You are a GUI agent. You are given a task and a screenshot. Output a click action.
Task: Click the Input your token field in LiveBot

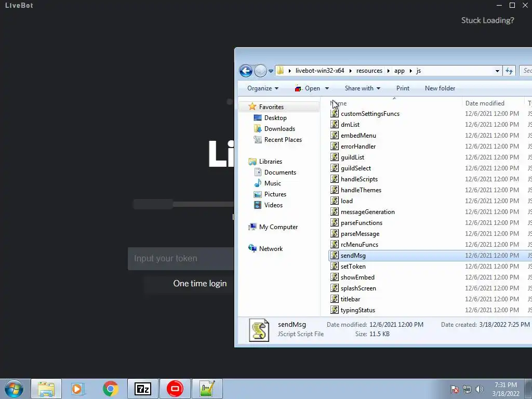pyautogui.click(x=181, y=259)
